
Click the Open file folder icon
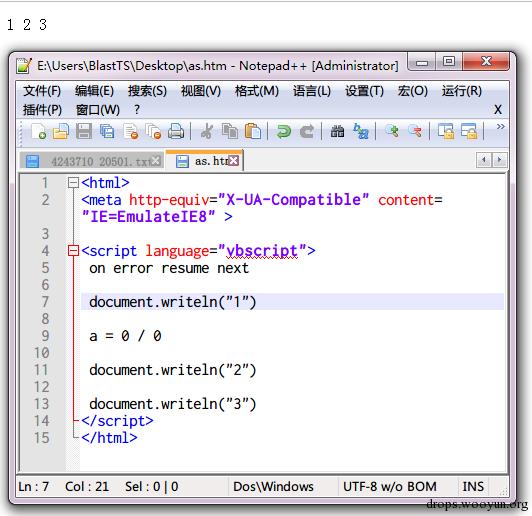click(61, 131)
